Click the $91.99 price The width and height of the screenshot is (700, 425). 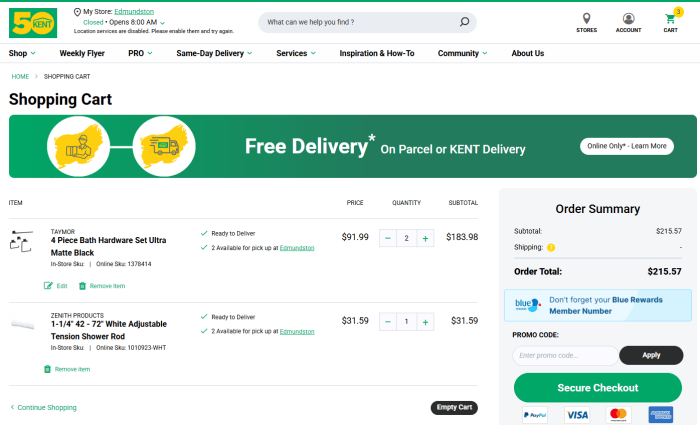(355, 237)
